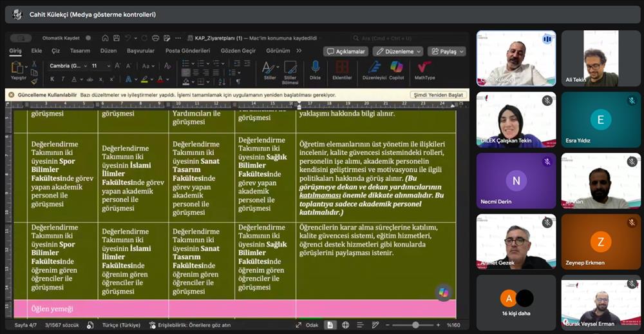
Task: Toggle the Otomatik Kaydet switch
Action: click(x=21, y=38)
